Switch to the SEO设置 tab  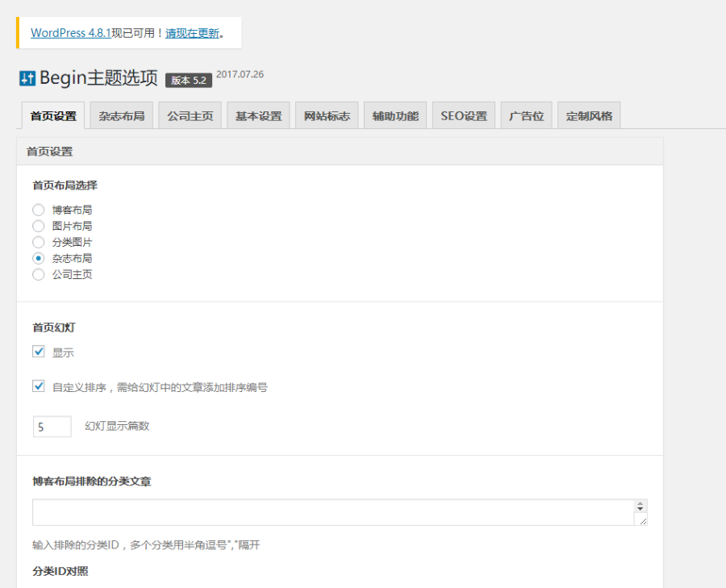coord(464,116)
